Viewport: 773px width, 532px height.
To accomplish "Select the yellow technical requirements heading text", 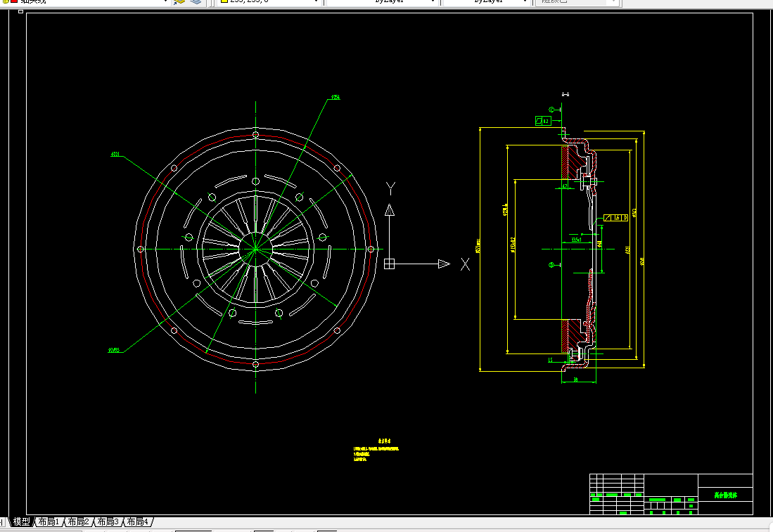I will click(x=385, y=441).
